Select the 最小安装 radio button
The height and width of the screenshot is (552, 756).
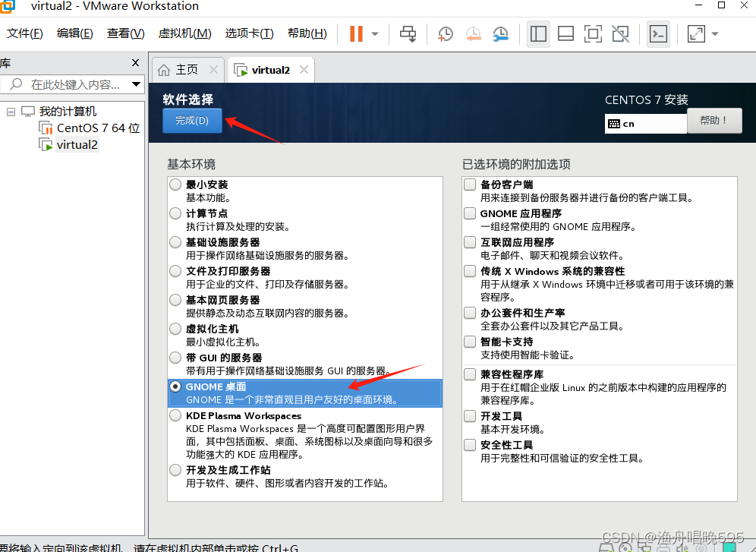coord(175,185)
